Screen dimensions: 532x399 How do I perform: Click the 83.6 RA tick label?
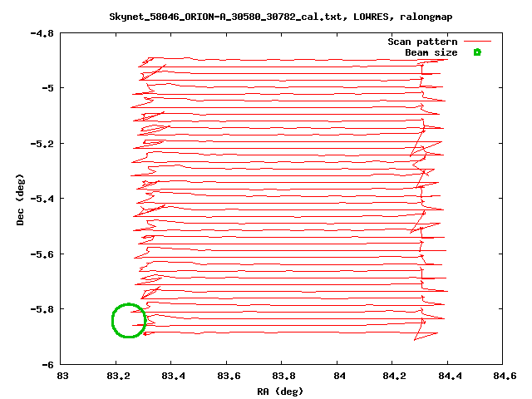tap(229, 376)
